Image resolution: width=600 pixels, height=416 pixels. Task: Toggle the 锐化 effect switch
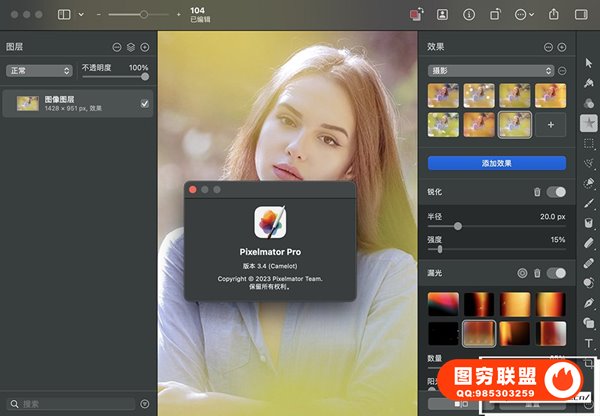[x=556, y=191]
